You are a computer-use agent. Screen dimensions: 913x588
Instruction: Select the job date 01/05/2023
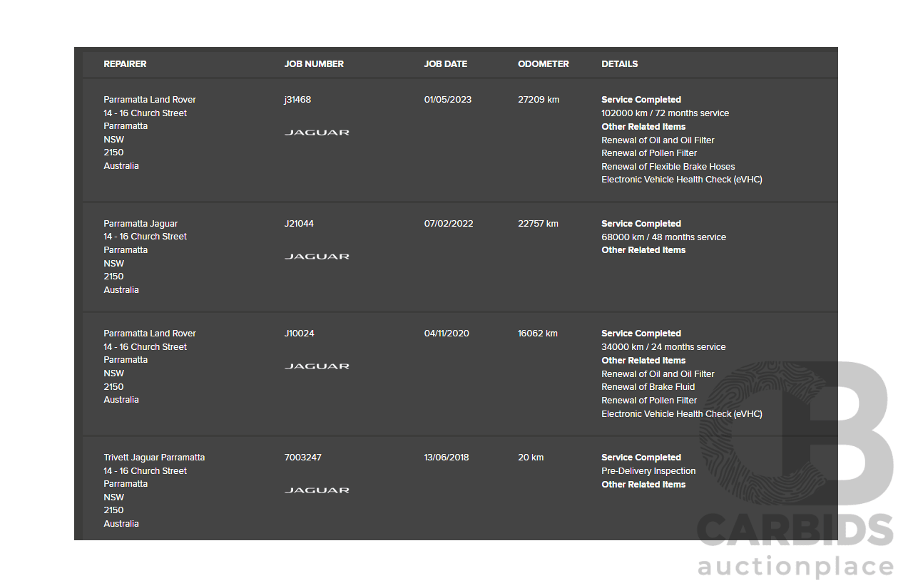click(x=448, y=100)
